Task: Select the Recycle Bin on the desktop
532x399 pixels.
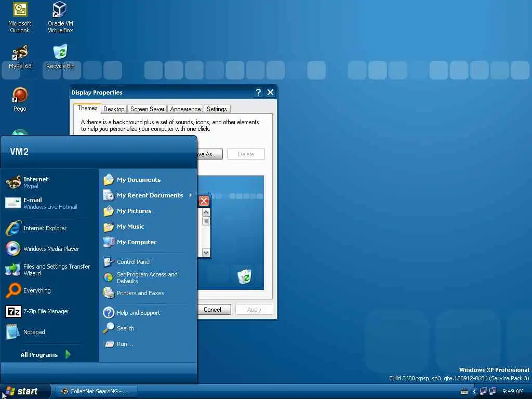Action: 60,57
